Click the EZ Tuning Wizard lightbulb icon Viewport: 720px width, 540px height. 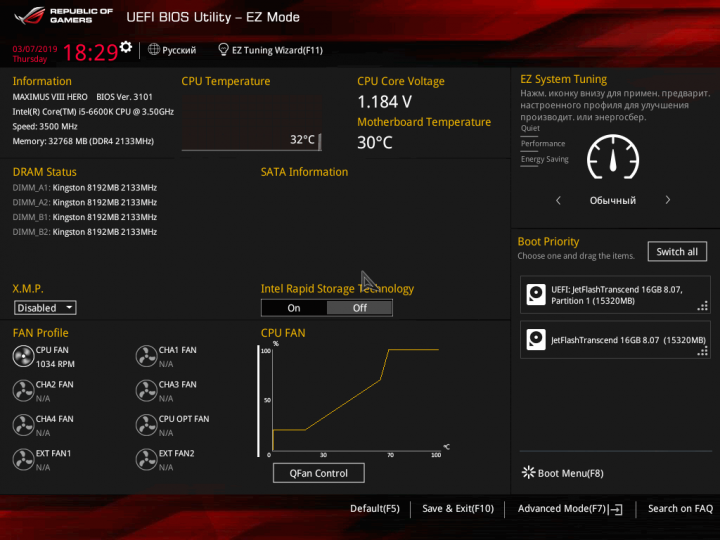pyautogui.click(x=223, y=49)
